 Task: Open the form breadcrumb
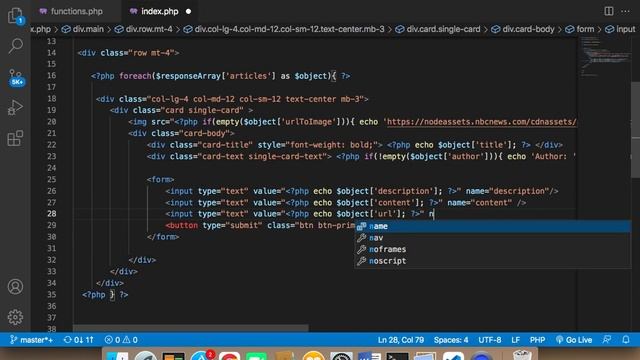[x=580, y=29]
